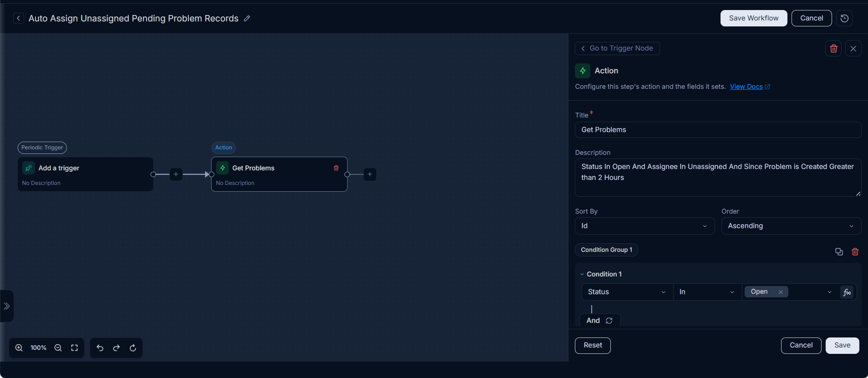Fit the workflow to screen
The height and width of the screenshot is (378, 868).
[x=75, y=348]
